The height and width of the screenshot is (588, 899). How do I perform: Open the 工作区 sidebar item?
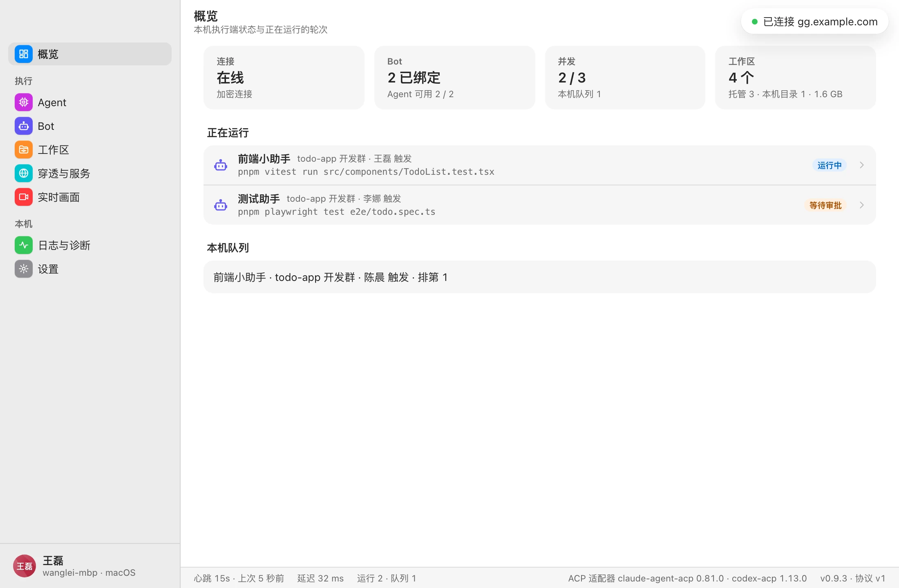point(90,149)
